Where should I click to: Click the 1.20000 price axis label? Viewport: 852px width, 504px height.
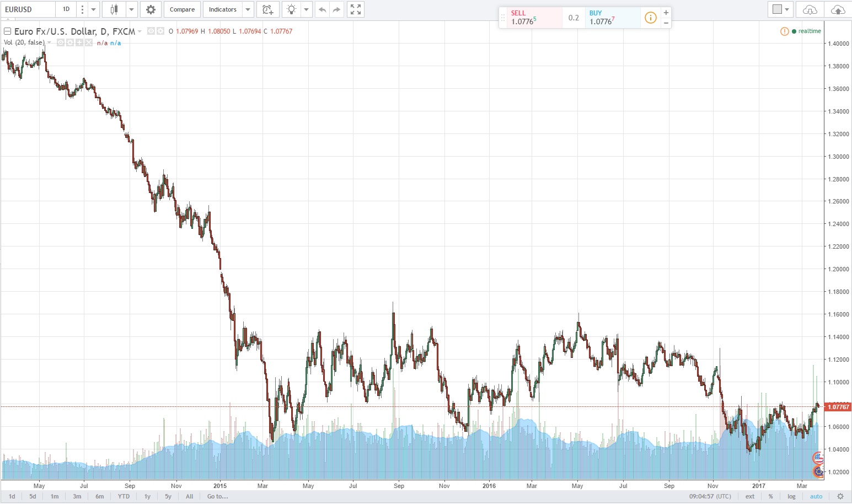point(838,269)
